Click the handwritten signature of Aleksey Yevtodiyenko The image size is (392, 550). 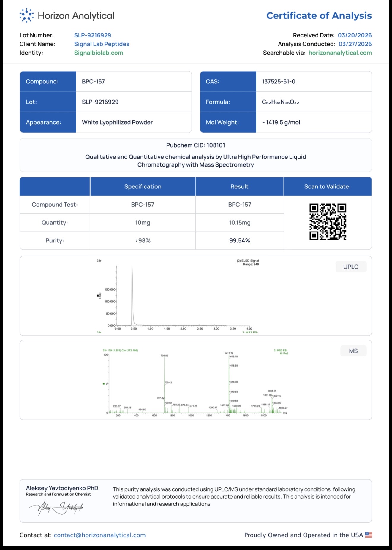(56, 508)
